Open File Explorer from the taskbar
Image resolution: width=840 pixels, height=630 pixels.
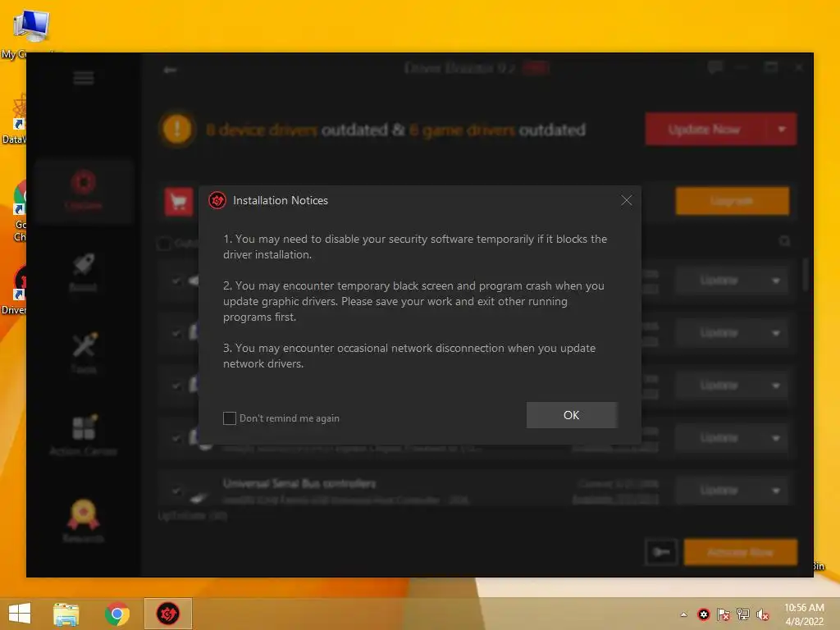pyautogui.click(x=66, y=614)
